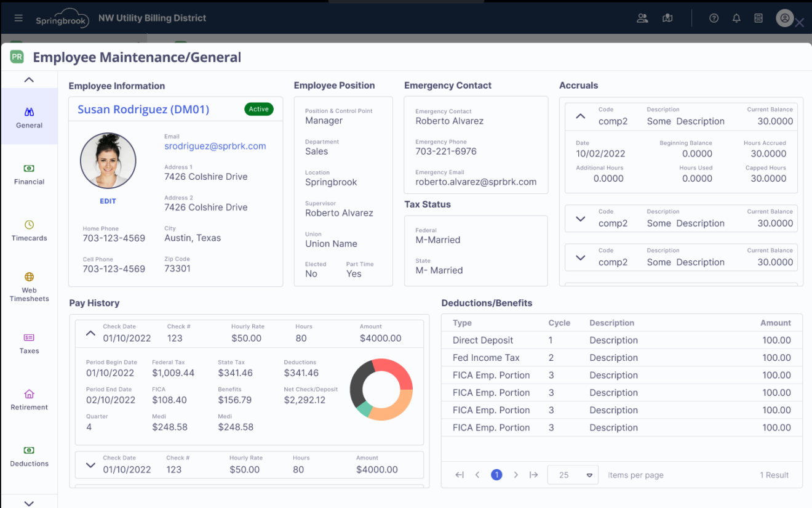Open the Taxes section
The image size is (812, 508).
(29, 343)
